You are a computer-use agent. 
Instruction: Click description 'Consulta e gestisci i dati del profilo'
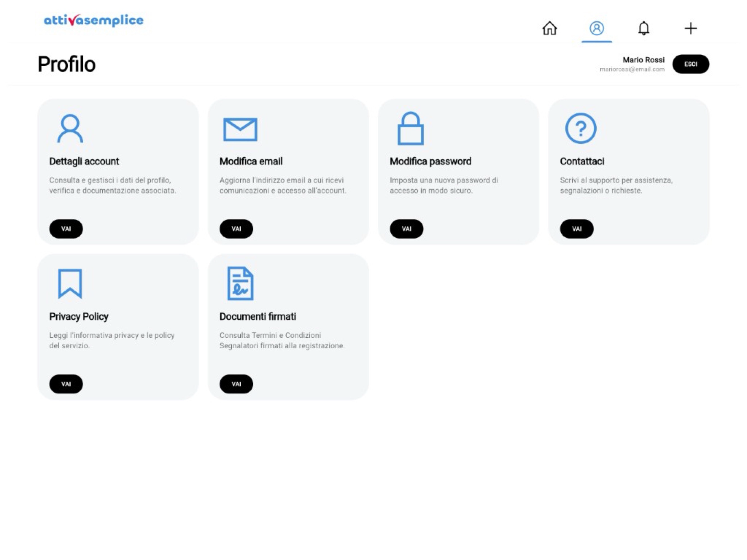[112, 185]
